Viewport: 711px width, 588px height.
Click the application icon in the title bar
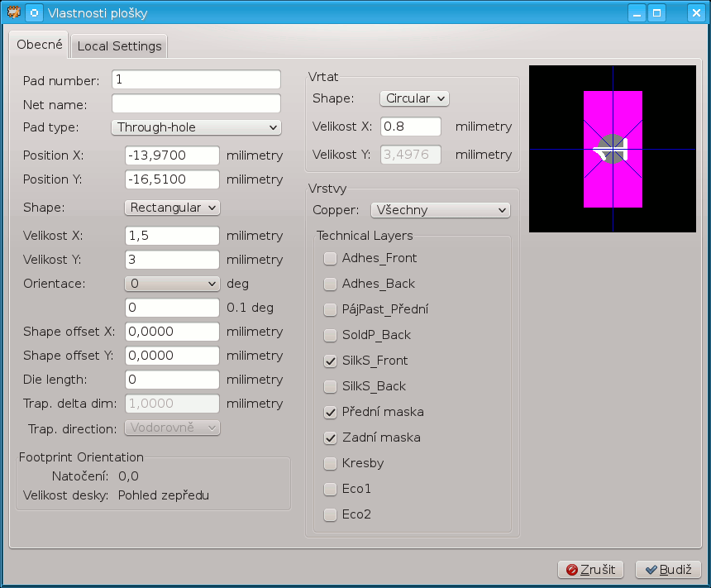point(13,12)
